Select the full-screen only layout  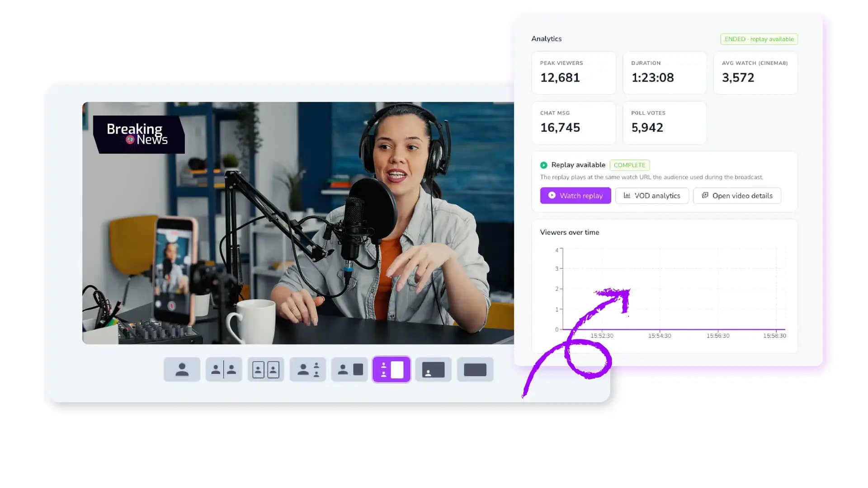click(475, 370)
